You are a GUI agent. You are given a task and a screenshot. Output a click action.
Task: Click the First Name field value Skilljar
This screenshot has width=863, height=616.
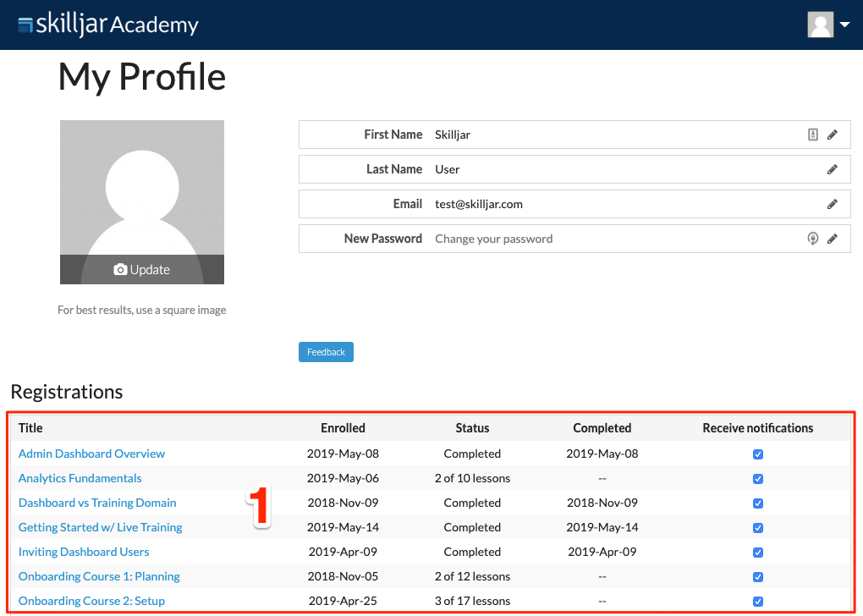pyautogui.click(x=453, y=135)
